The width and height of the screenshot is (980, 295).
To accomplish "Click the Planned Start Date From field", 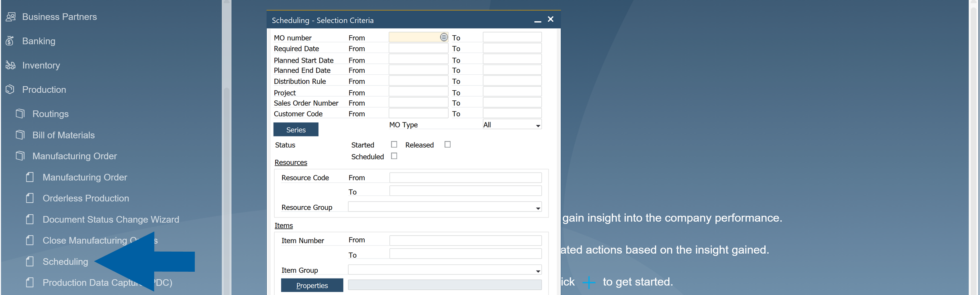I will click(418, 59).
